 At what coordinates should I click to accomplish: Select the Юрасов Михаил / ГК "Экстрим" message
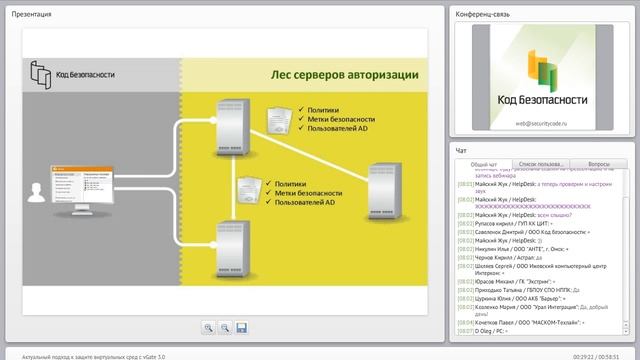507,282
